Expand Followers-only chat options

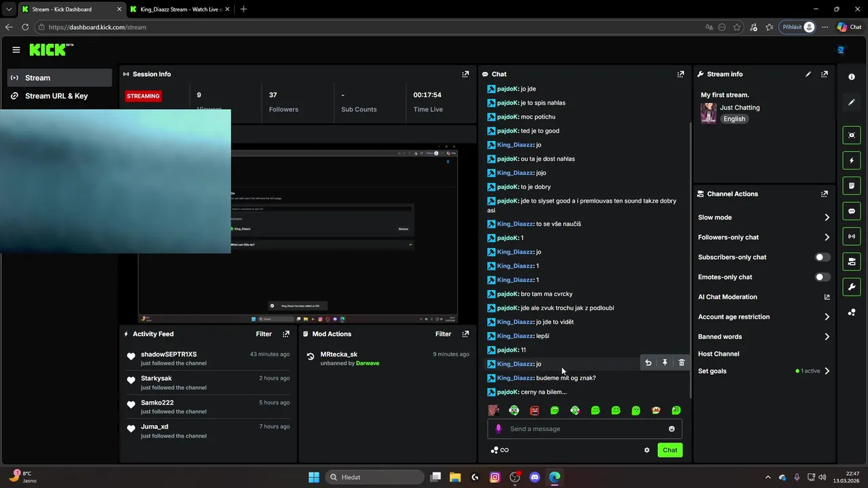click(764, 237)
